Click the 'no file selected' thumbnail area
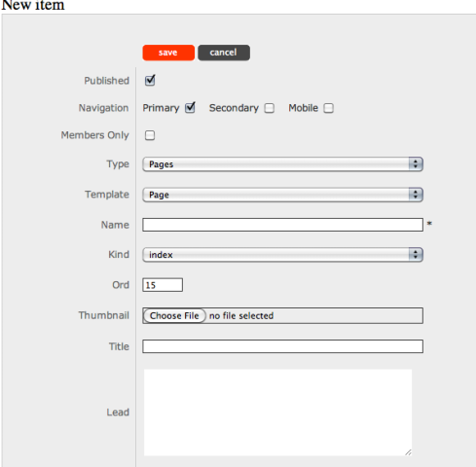Image resolution: width=476 pixels, height=467 pixels. tap(241, 315)
